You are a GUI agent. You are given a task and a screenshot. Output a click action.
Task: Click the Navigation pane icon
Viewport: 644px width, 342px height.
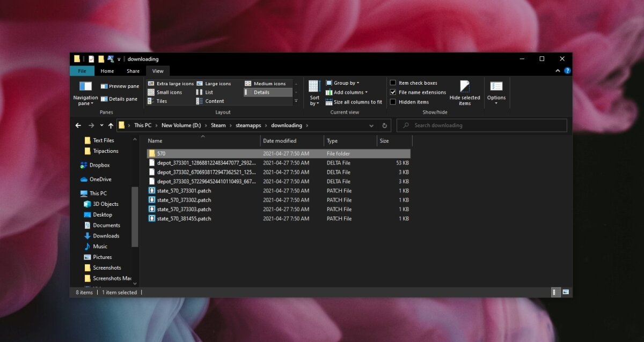[x=85, y=87]
